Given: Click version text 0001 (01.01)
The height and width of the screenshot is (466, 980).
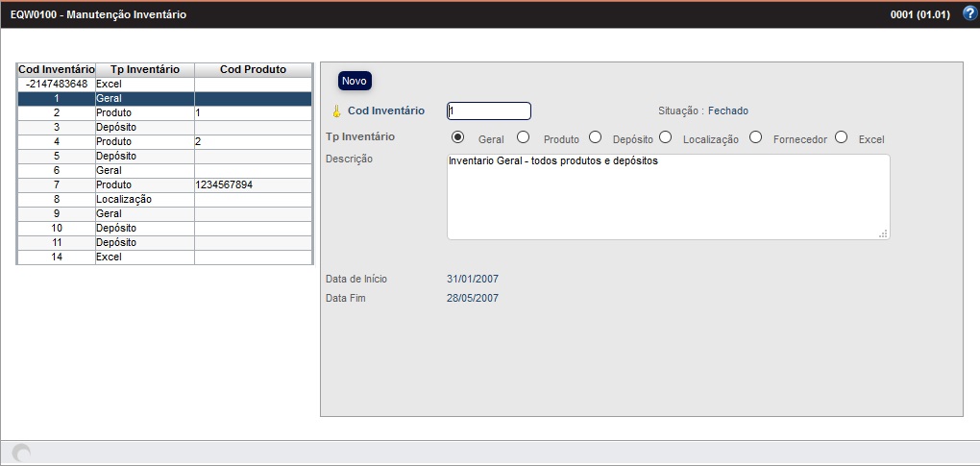Looking at the screenshot, I should click(920, 14).
